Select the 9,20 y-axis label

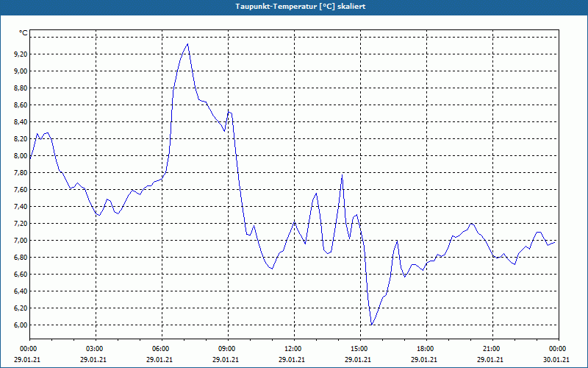21,54
